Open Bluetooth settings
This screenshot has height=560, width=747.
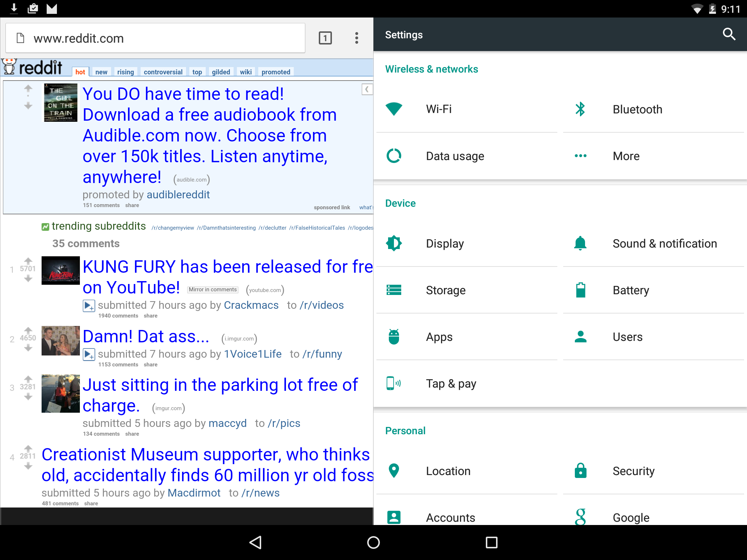[637, 109]
